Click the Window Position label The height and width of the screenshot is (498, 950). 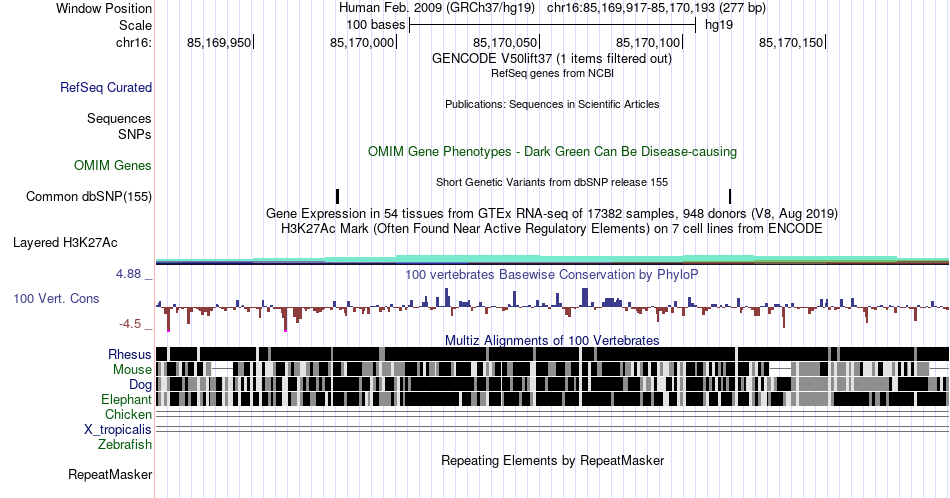click(x=104, y=8)
